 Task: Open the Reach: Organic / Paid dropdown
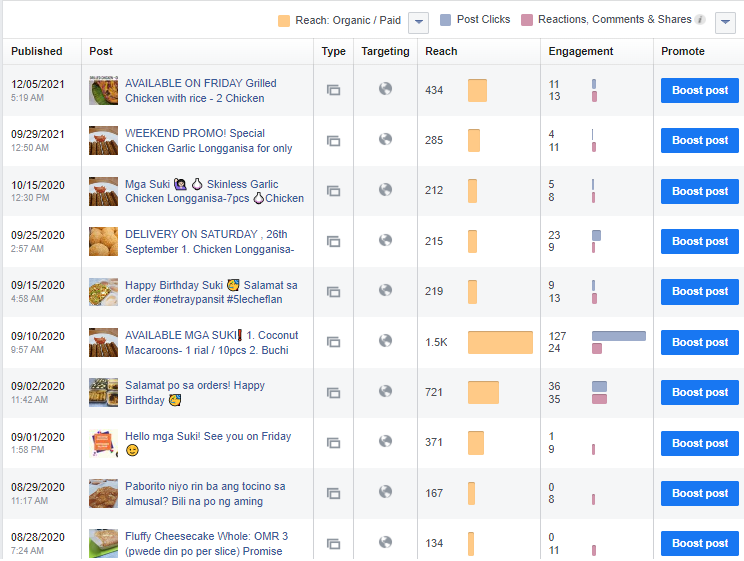419,21
